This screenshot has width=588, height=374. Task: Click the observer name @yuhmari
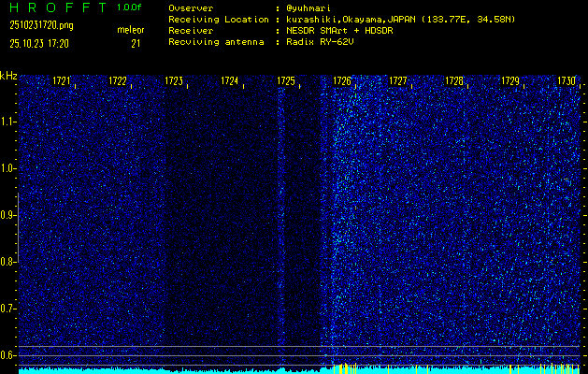(x=309, y=8)
